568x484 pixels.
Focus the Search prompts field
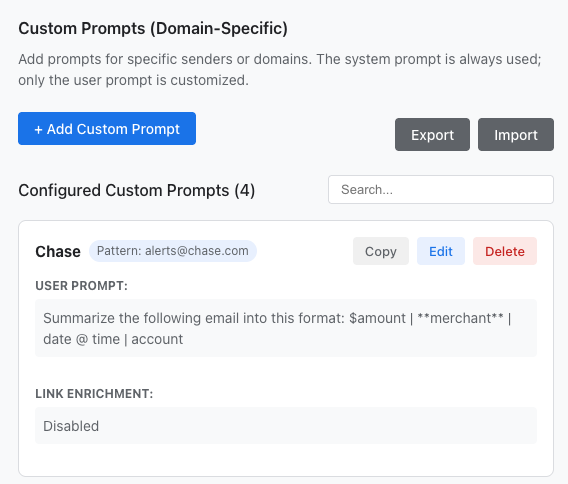point(440,189)
